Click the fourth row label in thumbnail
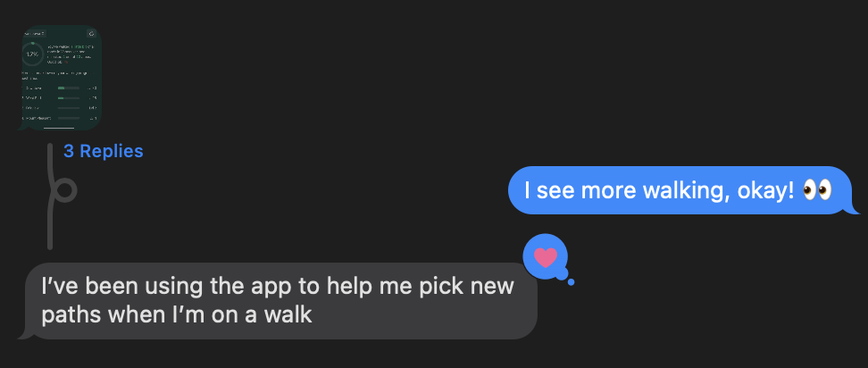Viewport: 868px width, 368px height. [x=37, y=118]
